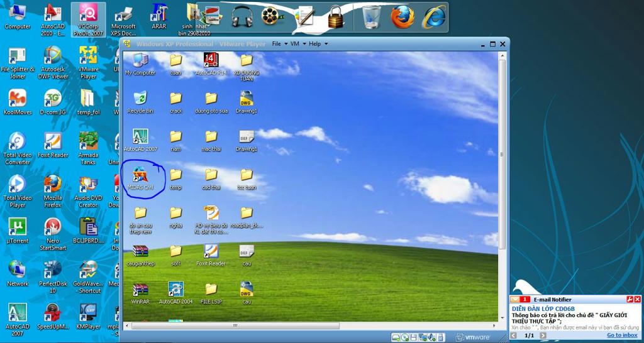Click the VMware hard disk status icon
This screenshot has width=644, height=343.
click(x=396, y=337)
